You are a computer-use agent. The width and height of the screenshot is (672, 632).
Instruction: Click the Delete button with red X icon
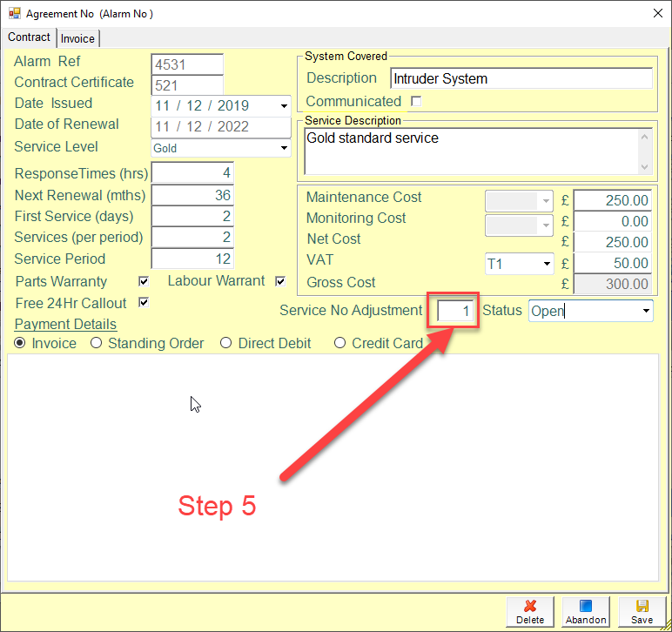[530, 611]
